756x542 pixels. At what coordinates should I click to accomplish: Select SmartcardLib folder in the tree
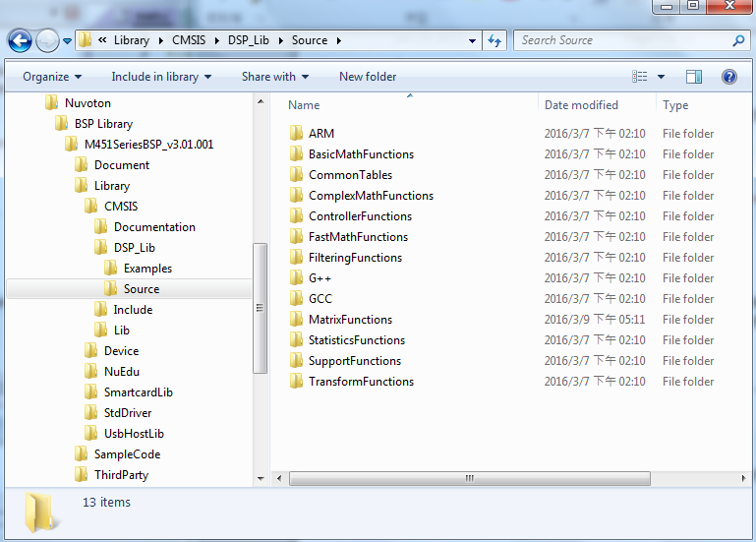139,392
